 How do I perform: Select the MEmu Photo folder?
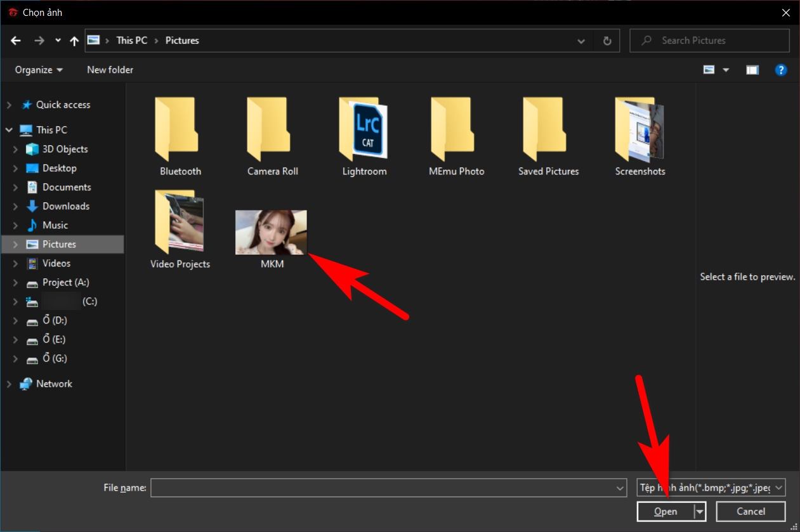click(456, 136)
